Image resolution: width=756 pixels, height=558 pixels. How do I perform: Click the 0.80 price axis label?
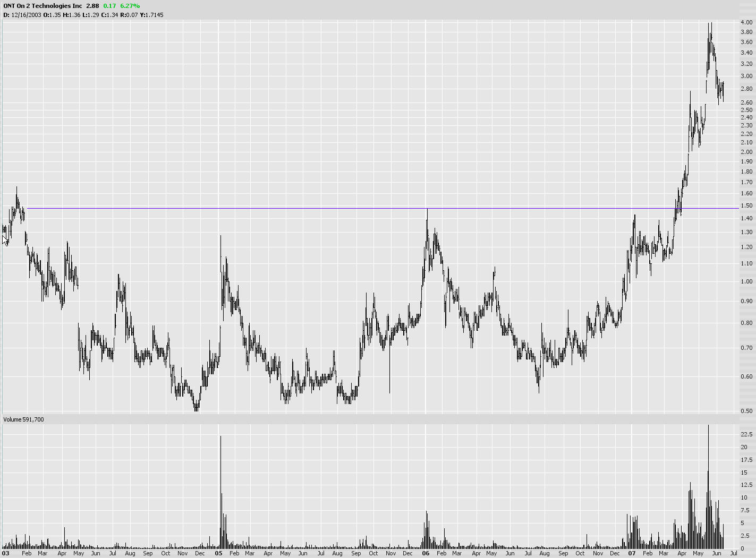[x=746, y=323]
